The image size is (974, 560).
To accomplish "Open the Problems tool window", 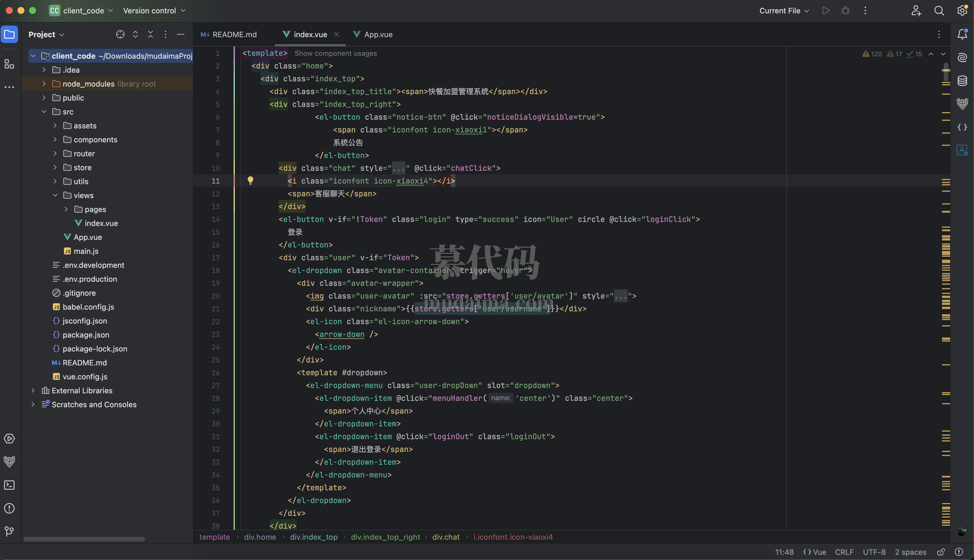I will [9, 508].
